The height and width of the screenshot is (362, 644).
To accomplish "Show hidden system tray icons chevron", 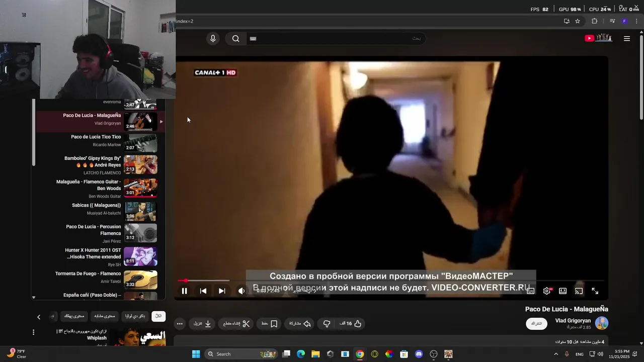I will point(556,354).
